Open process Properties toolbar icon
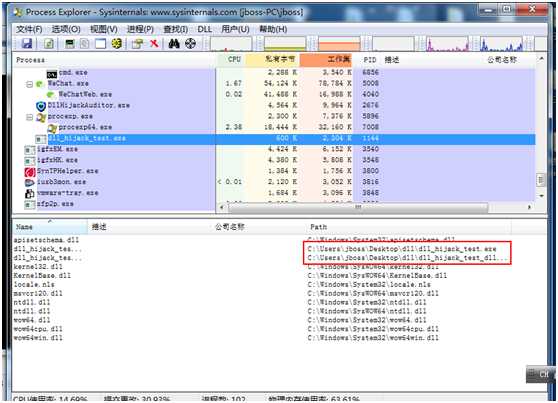The image size is (558, 403). (137, 43)
